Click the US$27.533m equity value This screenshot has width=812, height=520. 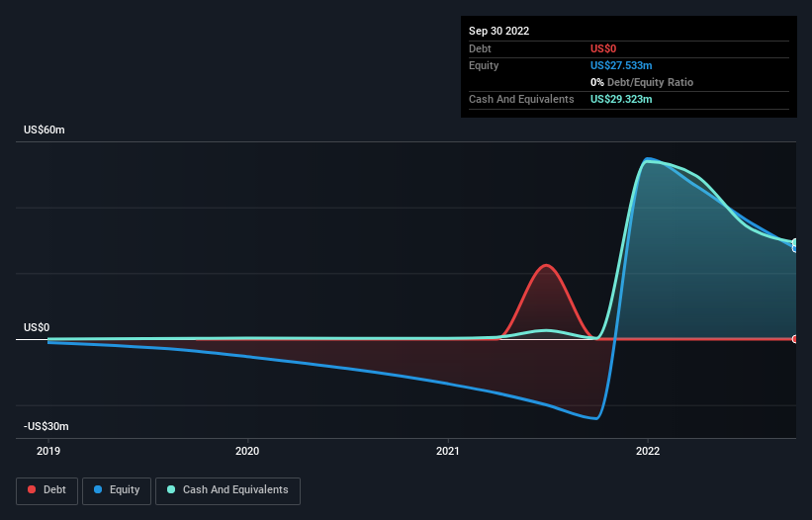(x=621, y=65)
